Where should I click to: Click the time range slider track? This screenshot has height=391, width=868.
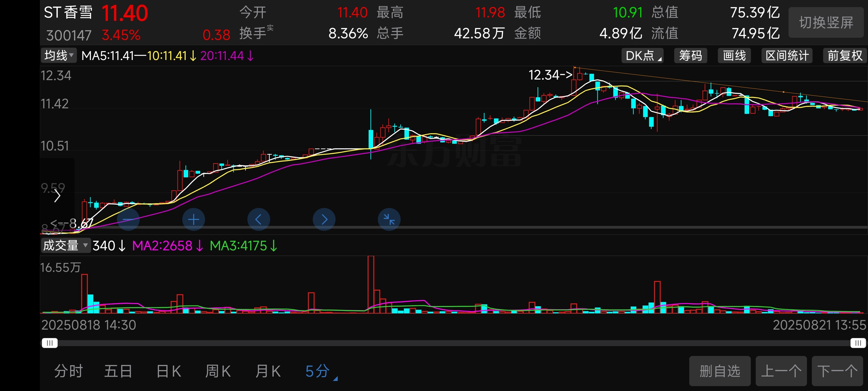coord(454,343)
